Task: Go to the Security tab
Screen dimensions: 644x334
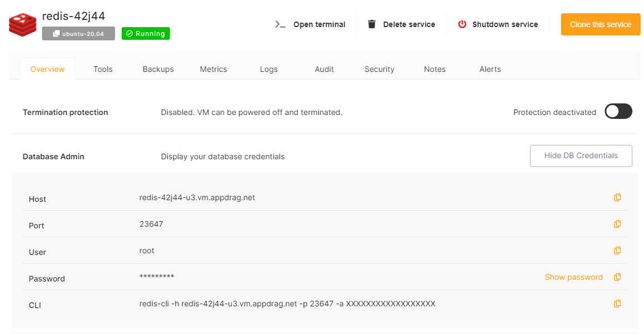Action: coord(380,69)
